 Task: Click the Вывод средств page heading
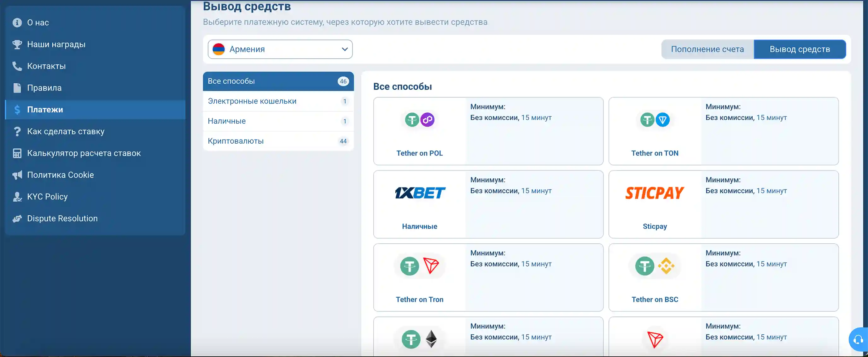click(x=247, y=6)
